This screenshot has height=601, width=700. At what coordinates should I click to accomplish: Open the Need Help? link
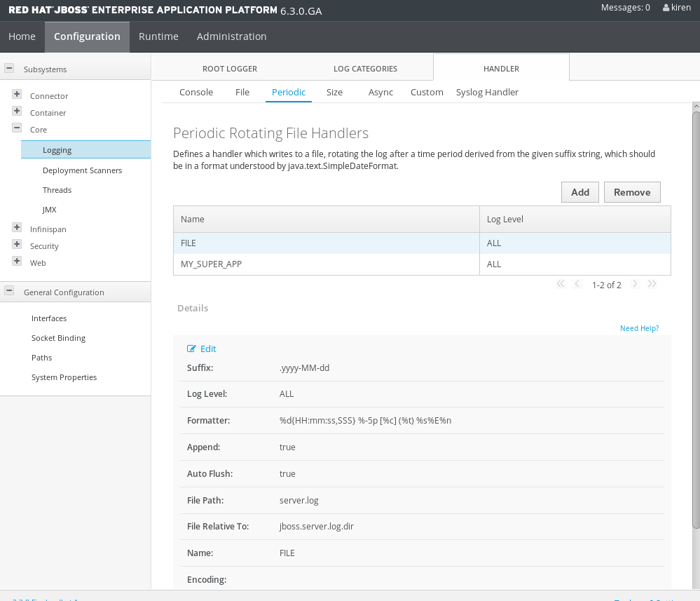638,328
